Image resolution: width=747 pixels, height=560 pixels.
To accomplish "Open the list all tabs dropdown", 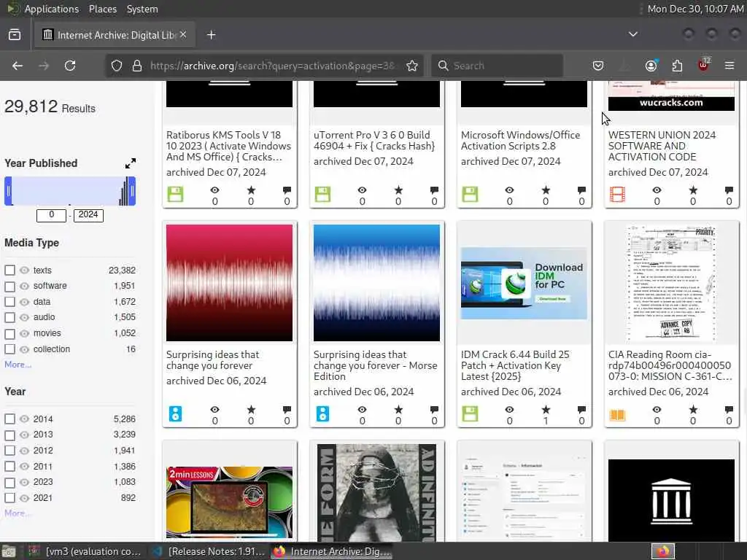I will click(632, 34).
